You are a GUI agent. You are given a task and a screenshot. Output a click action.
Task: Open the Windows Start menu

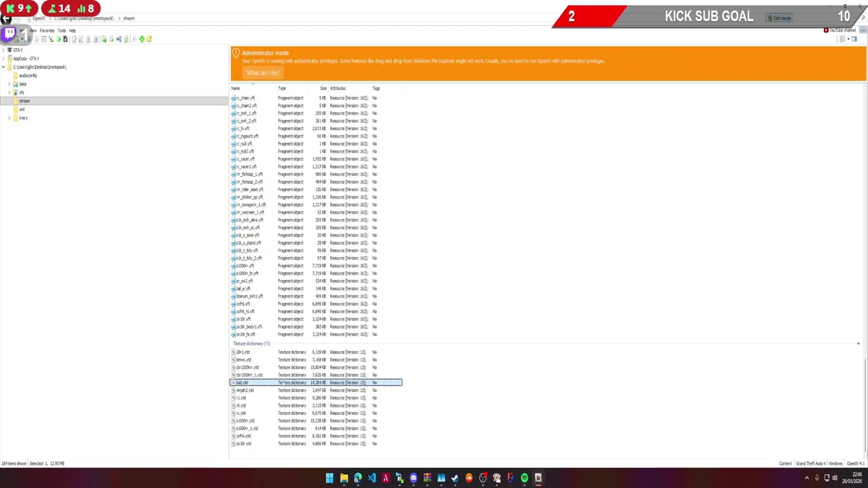tap(330, 479)
